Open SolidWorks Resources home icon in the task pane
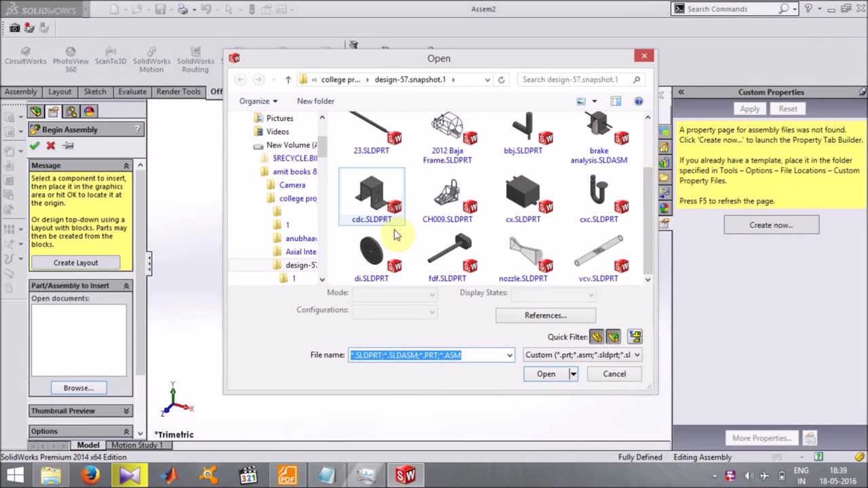The image size is (868, 488). 664,148
